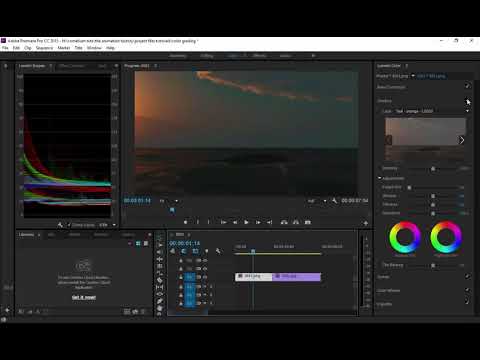Step back one frame in Program monitor
The image size is (480, 360).
[x=235, y=222]
